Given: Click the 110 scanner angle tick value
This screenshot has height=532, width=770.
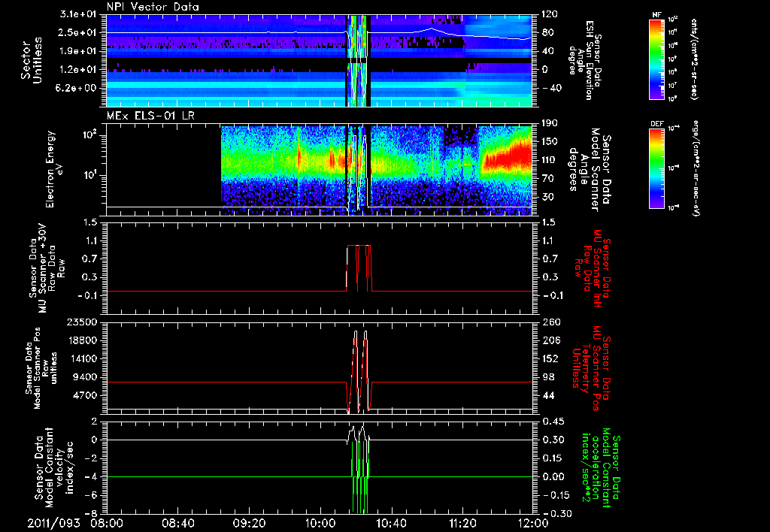Looking at the screenshot, I should point(550,160).
